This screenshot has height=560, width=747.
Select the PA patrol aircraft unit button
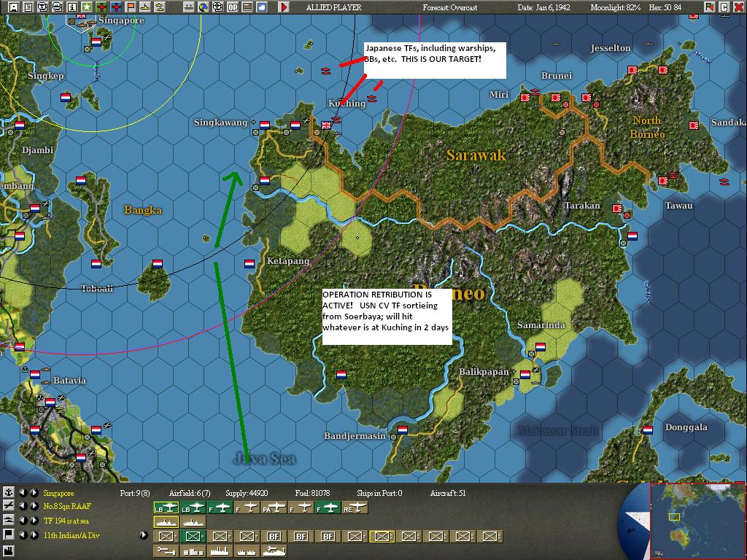[274, 507]
